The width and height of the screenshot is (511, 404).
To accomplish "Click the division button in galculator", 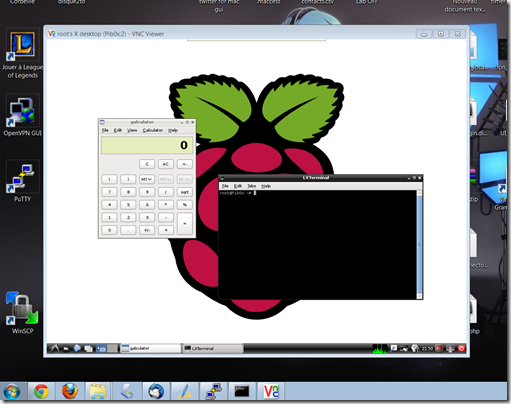I will pos(165,192).
